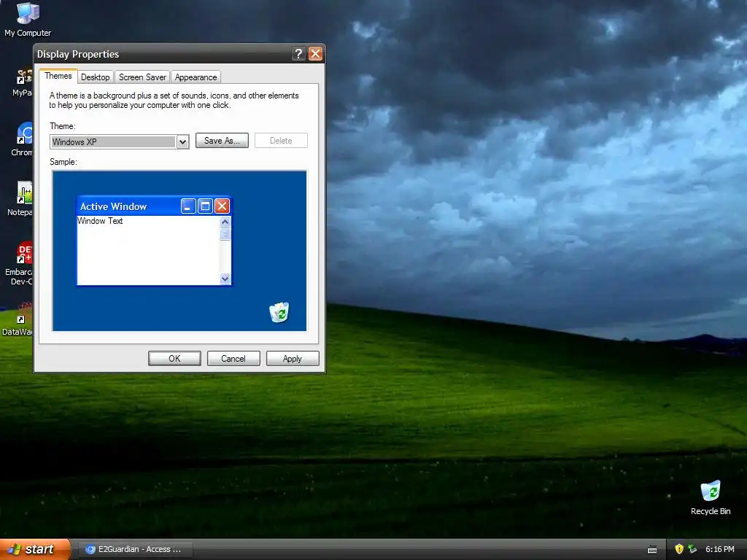747x560 pixels.
Task: Apply the display settings
Action: (x=293, y=359)
